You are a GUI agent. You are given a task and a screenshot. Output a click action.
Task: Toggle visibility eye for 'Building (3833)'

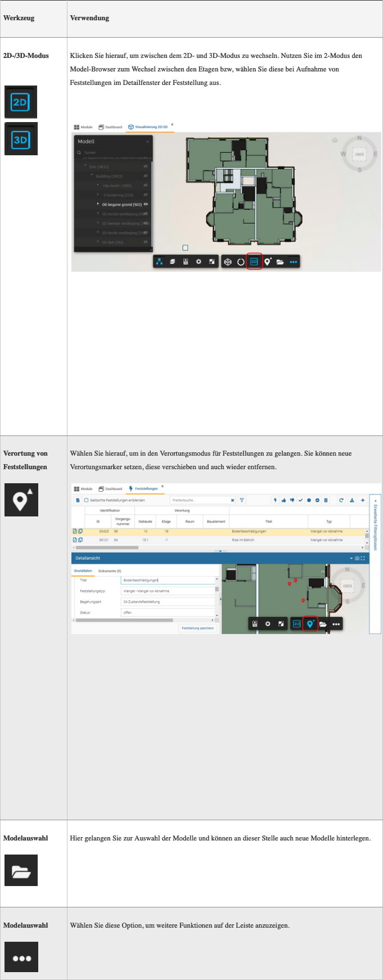146,176
